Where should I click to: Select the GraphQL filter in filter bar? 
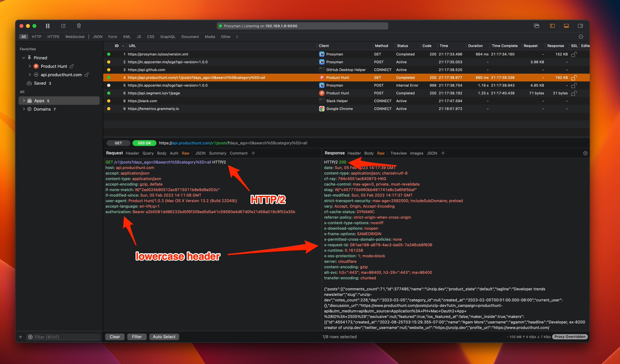point(168,37)
